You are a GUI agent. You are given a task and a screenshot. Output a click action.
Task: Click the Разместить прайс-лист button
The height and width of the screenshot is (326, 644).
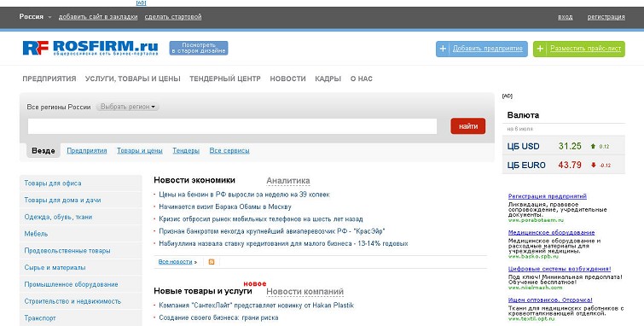(x=579, y=49)
